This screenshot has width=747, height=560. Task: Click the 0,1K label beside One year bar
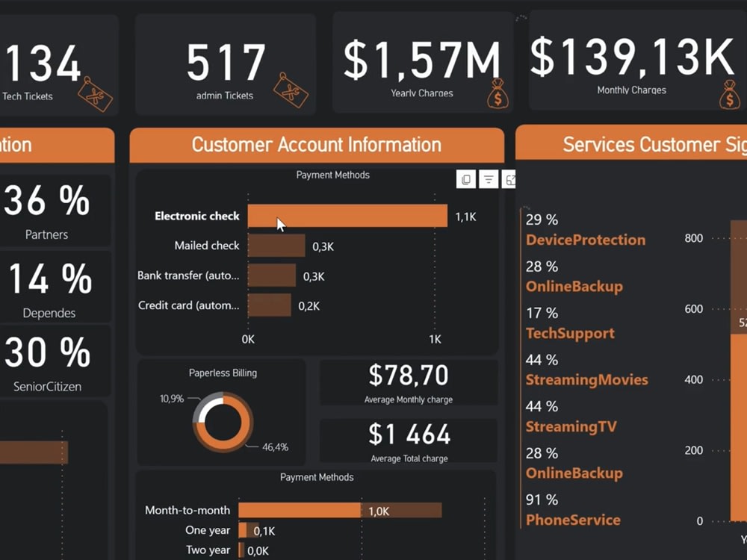[264, 531]
